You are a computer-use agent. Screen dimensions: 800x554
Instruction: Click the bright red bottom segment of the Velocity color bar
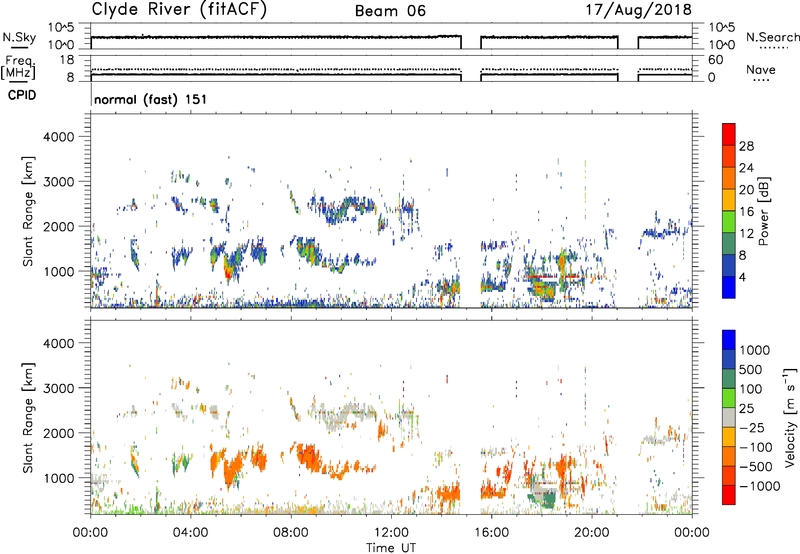pyautogui.click(x=729, y=495)
